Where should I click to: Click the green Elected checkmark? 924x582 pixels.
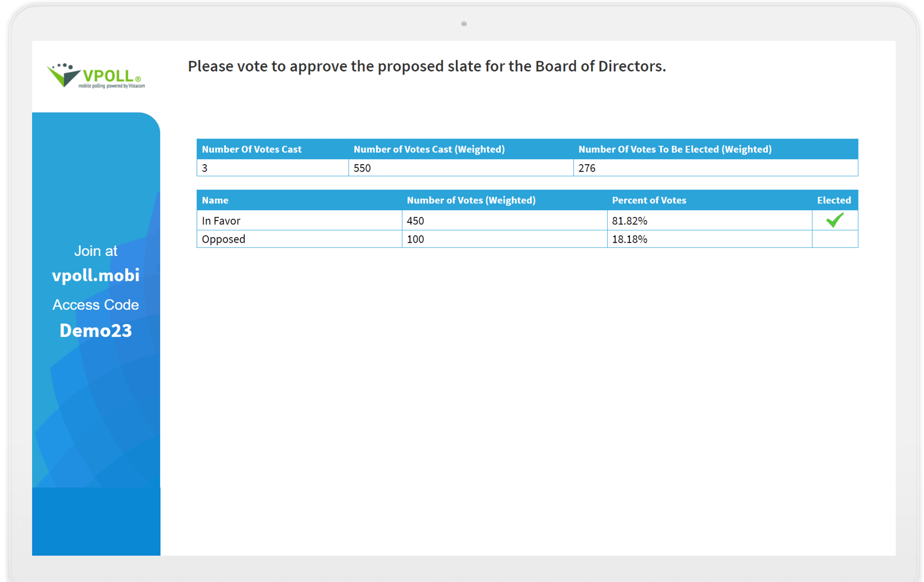coord(834,220)
